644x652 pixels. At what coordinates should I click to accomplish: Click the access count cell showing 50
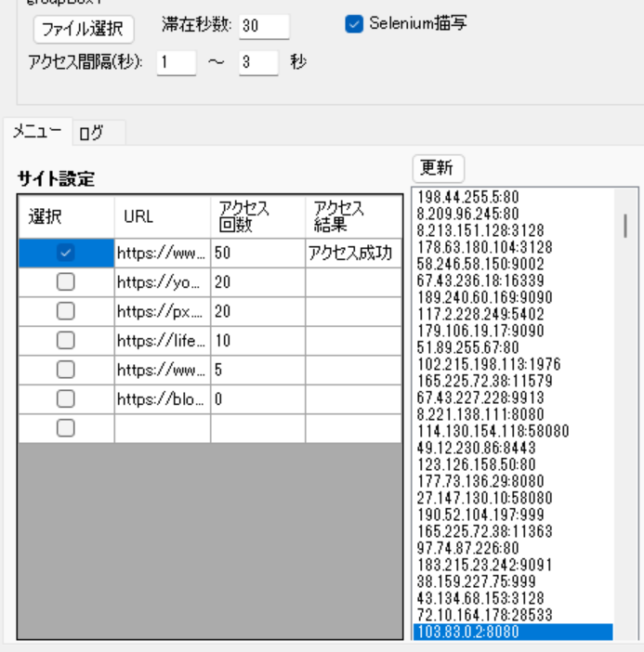pyautogui.click(x=258, y=253)
